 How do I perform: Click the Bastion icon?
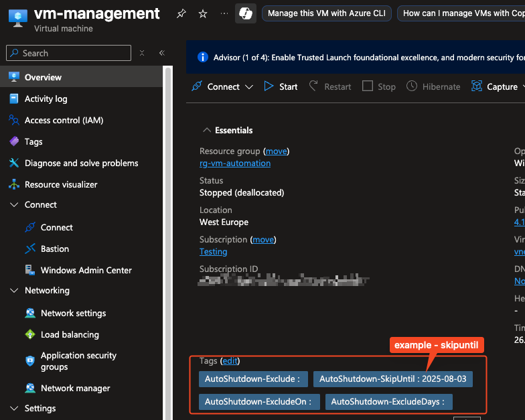pyautogui.click(x=30, y=249)
